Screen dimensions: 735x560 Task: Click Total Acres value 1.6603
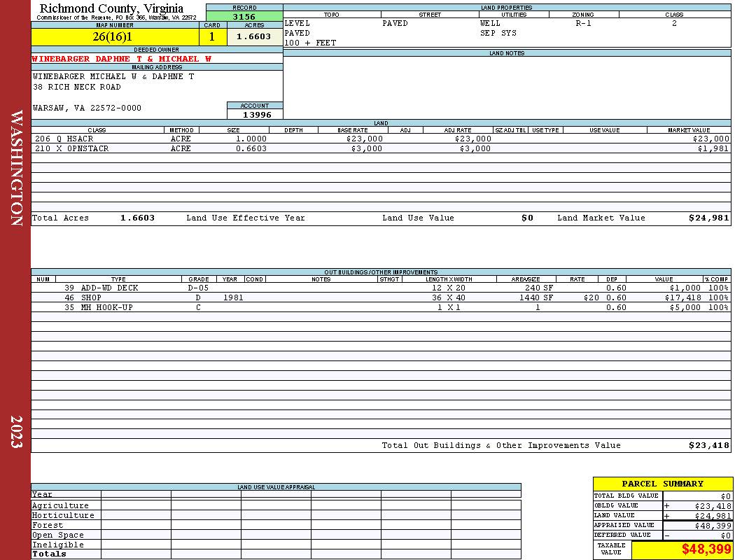[x=137, y=218]
